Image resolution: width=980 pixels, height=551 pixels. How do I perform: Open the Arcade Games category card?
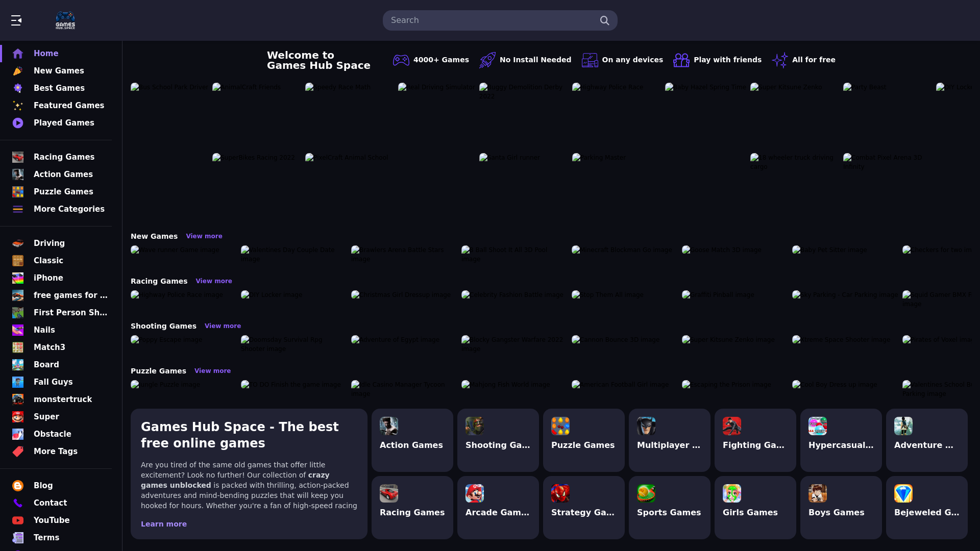[498, 508]
